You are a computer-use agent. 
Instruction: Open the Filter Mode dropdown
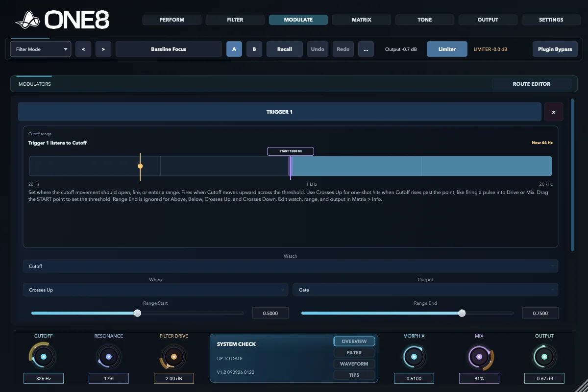coord(41,49)
